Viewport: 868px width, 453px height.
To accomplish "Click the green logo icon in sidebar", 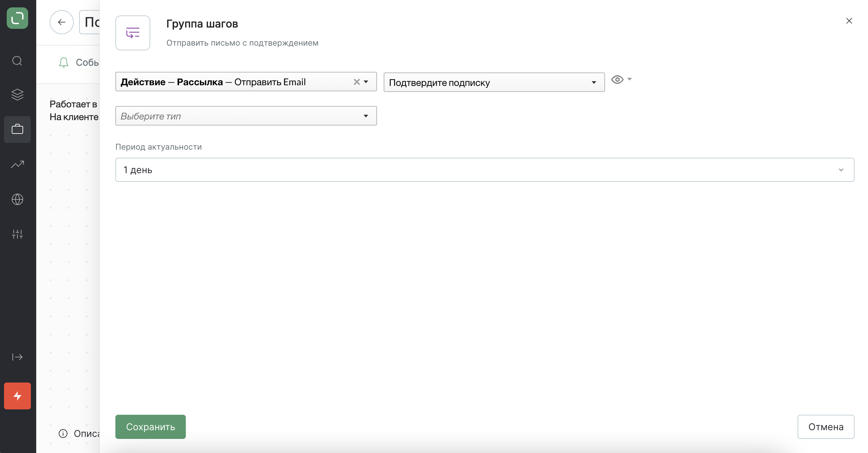I will pos(17,18).
